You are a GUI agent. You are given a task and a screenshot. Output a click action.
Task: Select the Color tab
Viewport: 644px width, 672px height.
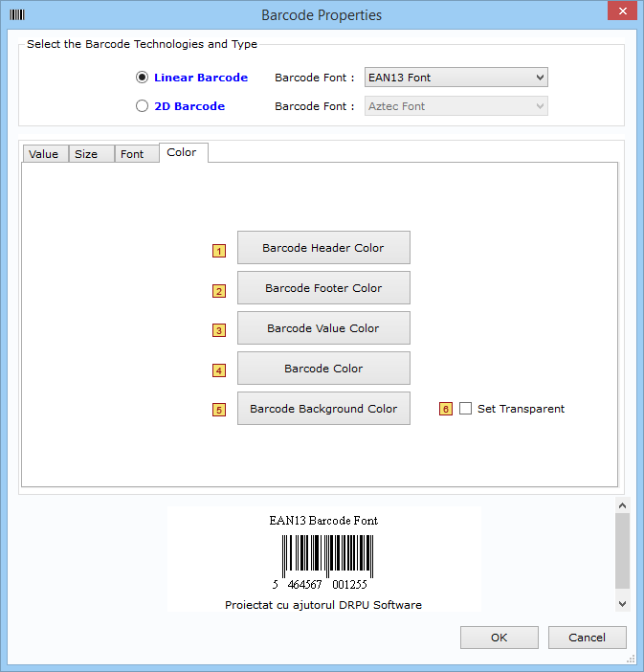point(184,152)
